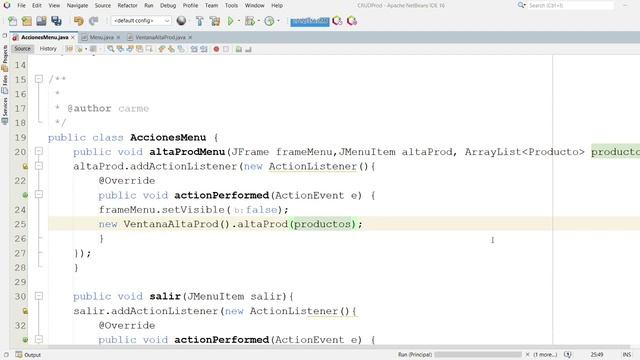Collapse the Javadoc comment fold at line 15

pos(39,79)
